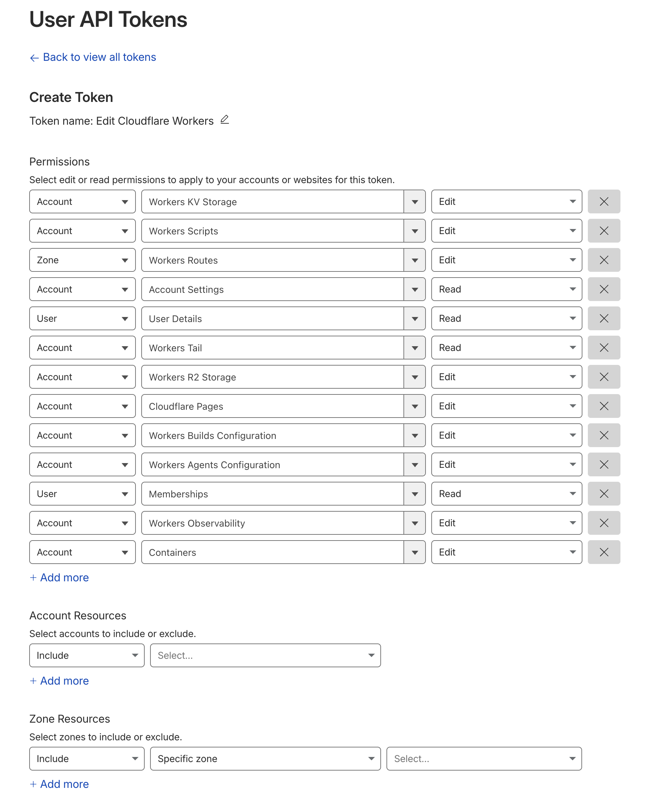Screen dimensions: 650x812
Task: Open the scope dropdown on the Account Settings row
Action: [83, 289]
